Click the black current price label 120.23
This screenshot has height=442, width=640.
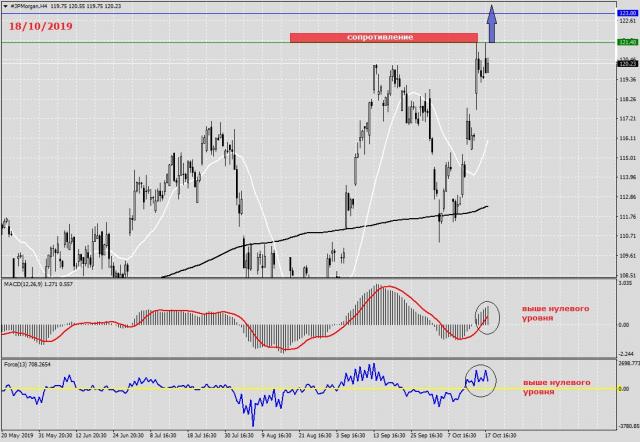click(627, 62)
